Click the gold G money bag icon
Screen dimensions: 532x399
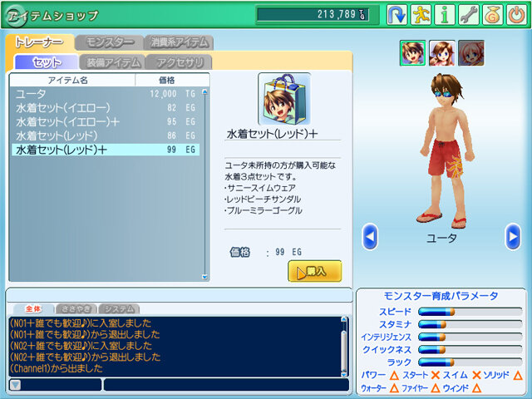pyautogui.click(x=493, y=15)
